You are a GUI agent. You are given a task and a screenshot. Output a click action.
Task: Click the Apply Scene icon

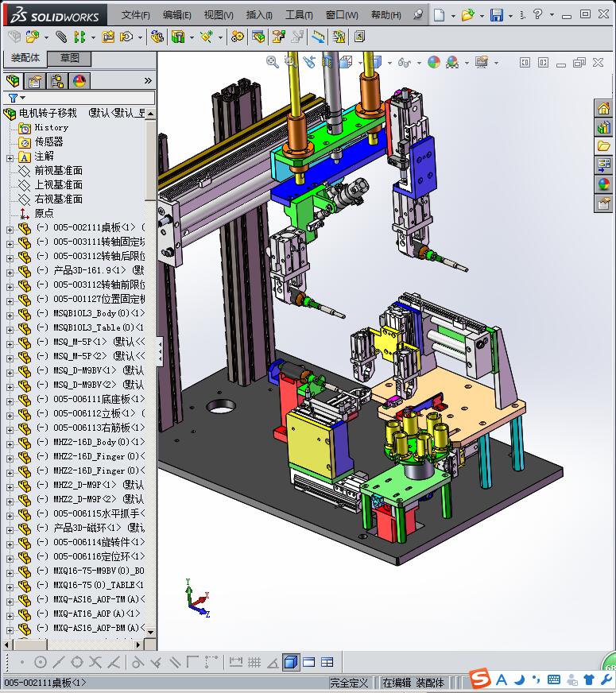tap(452, 62)
